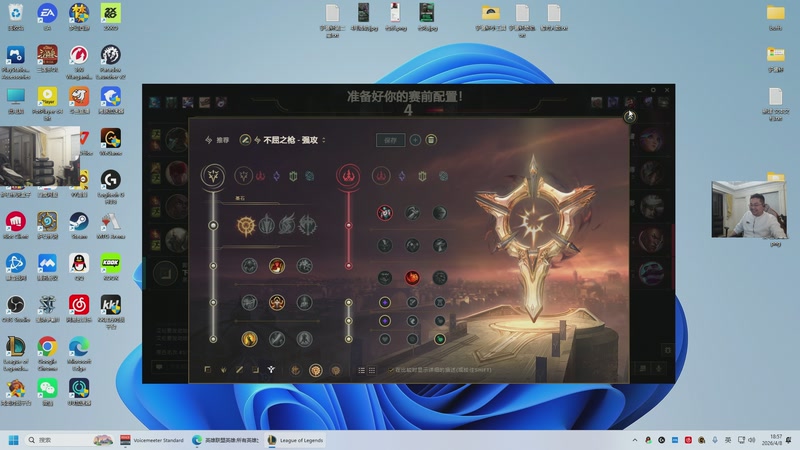The width and height of the screenshot is (800, 450).
Task: Click the large red Domination path emblem
Action: [x=348, y=176]
